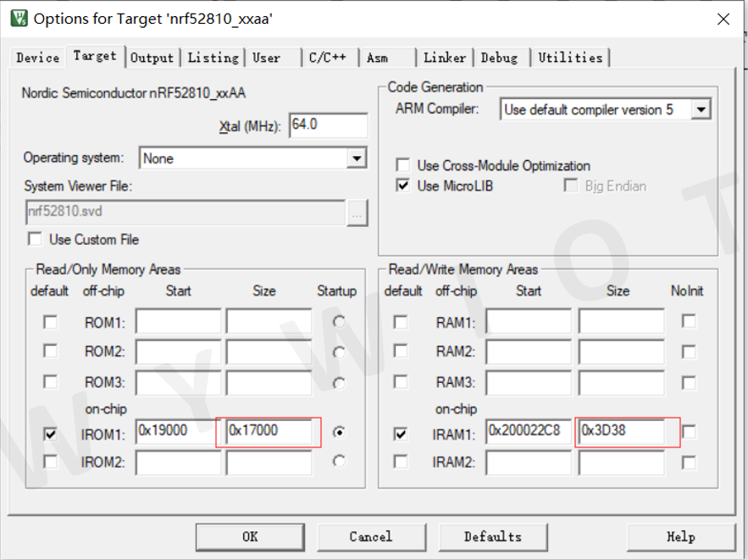Select the Target tab

[95, 56]
